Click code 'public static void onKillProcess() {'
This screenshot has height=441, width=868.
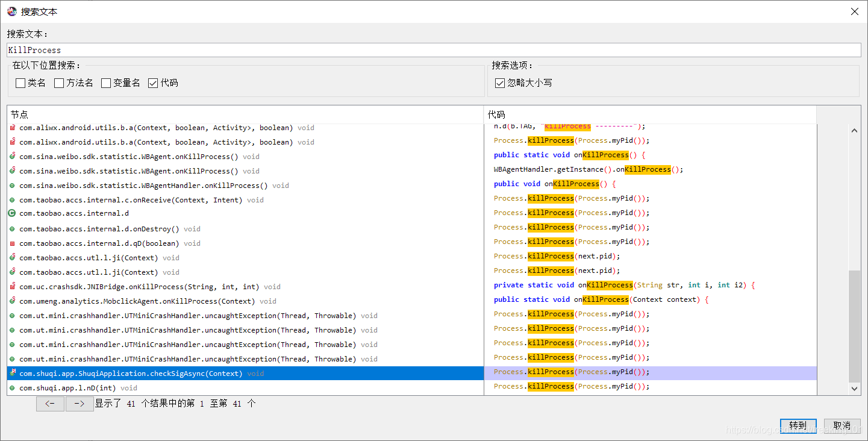tap(570, 155)
